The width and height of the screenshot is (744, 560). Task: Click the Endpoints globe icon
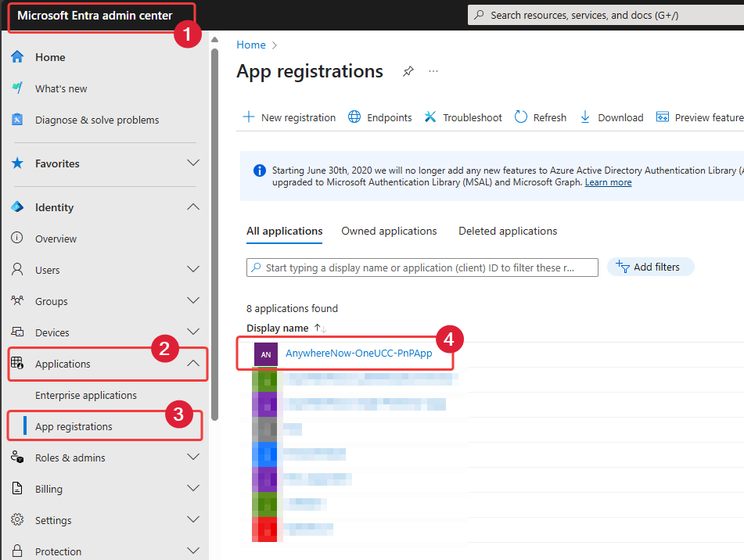pos(354,117)
